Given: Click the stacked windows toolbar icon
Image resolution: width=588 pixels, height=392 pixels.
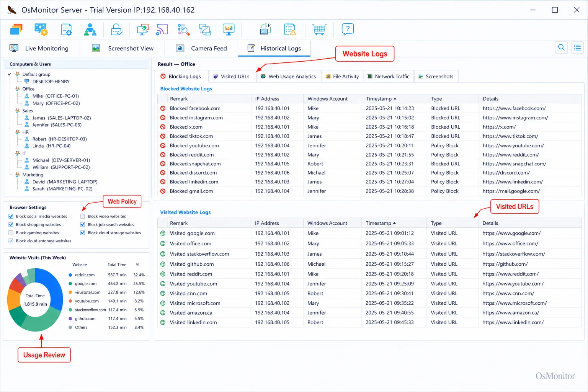Looking at the screenshot, I should point(16,29).
